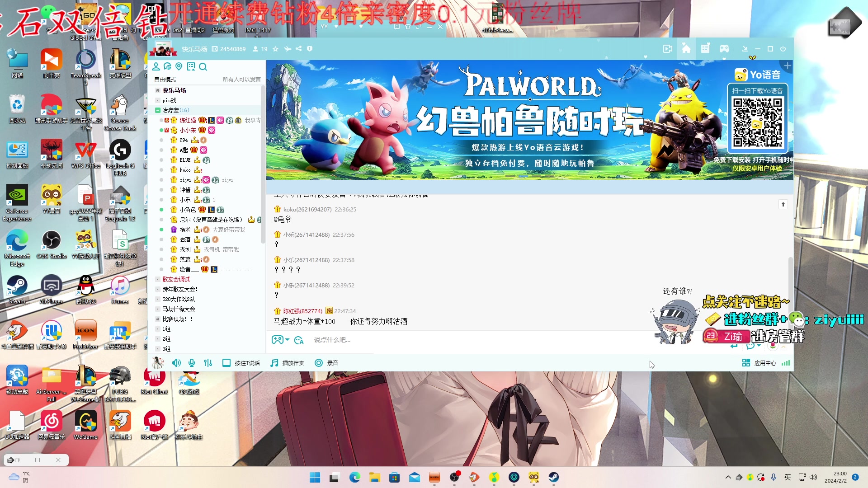This screenshot has height=488, width=868.
Task: Collapse the 治疗室 channel
Action: pyautogui.click(x=158, y=110)
